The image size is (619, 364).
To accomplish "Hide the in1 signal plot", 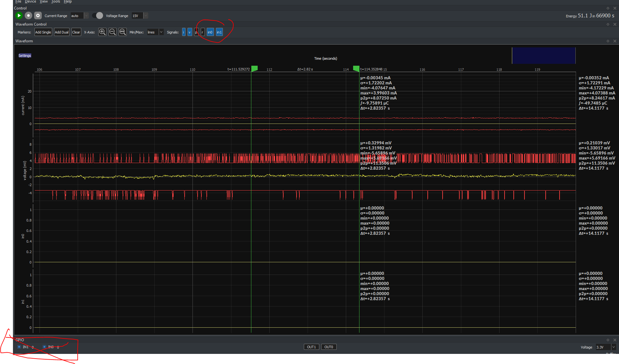I will point(219,32).
